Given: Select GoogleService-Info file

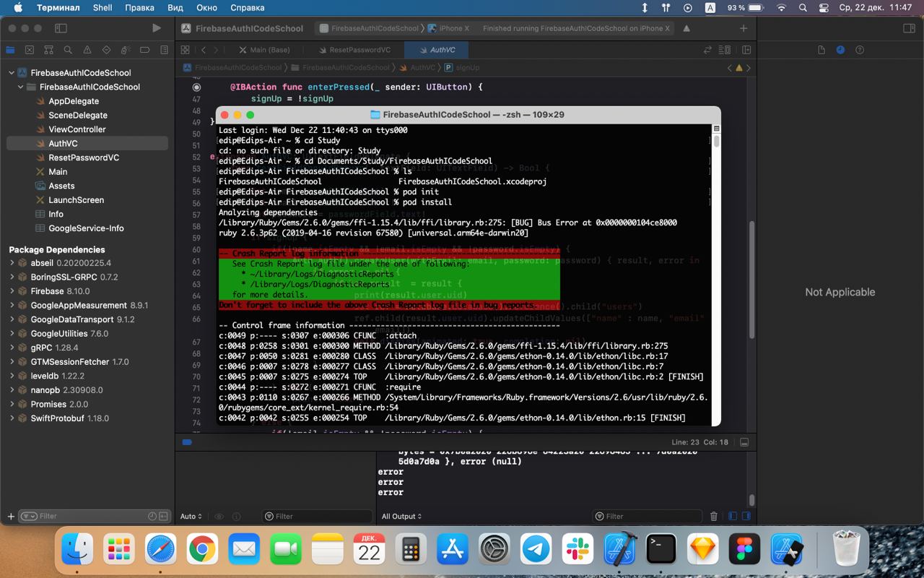Looking at the screenshot, I should click(x=87, y=228).
